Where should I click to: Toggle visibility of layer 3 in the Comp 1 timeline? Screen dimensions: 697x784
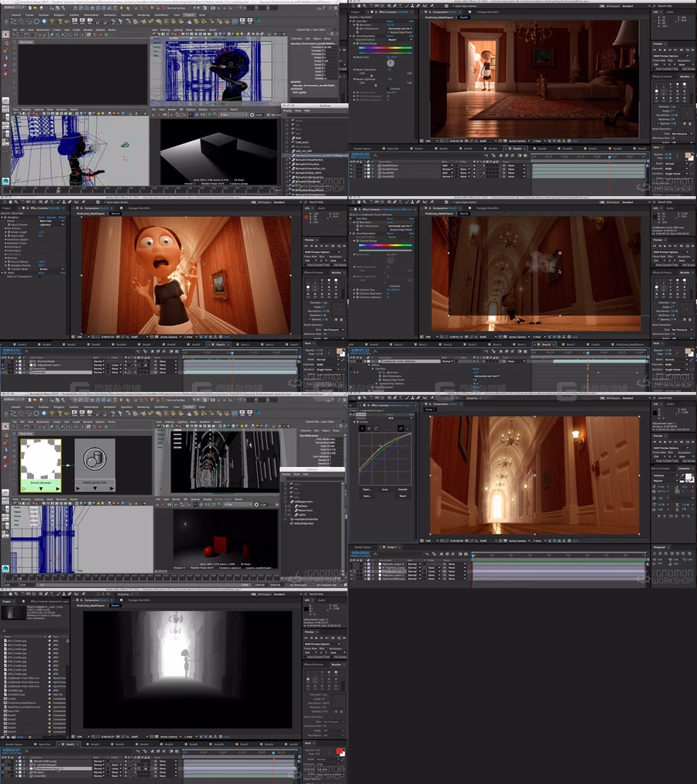[351, 572]
